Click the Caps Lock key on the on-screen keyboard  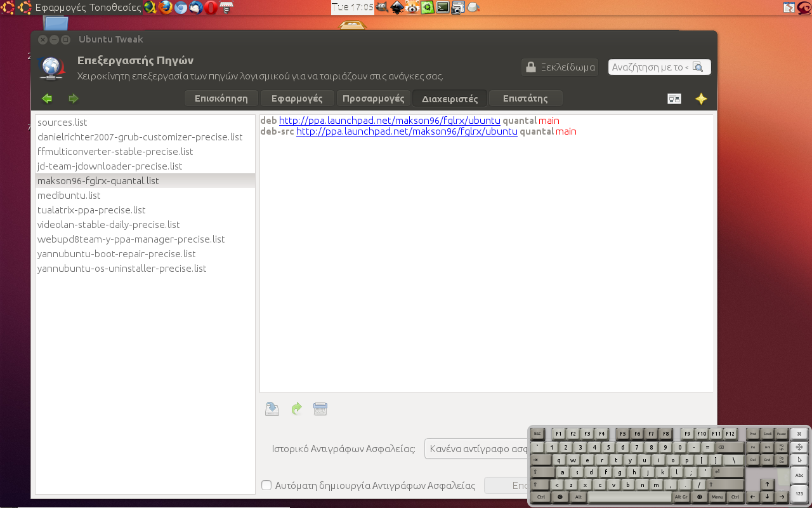point(543,472)
